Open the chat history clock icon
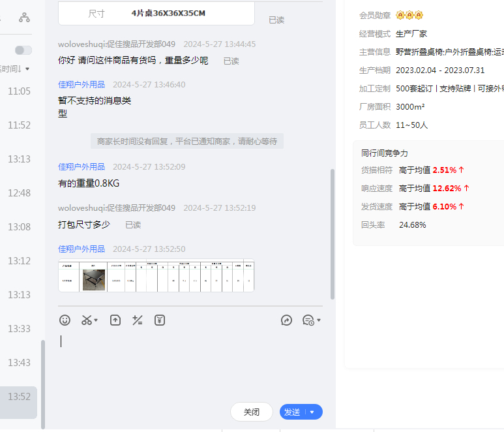 [x=308, y=320]
